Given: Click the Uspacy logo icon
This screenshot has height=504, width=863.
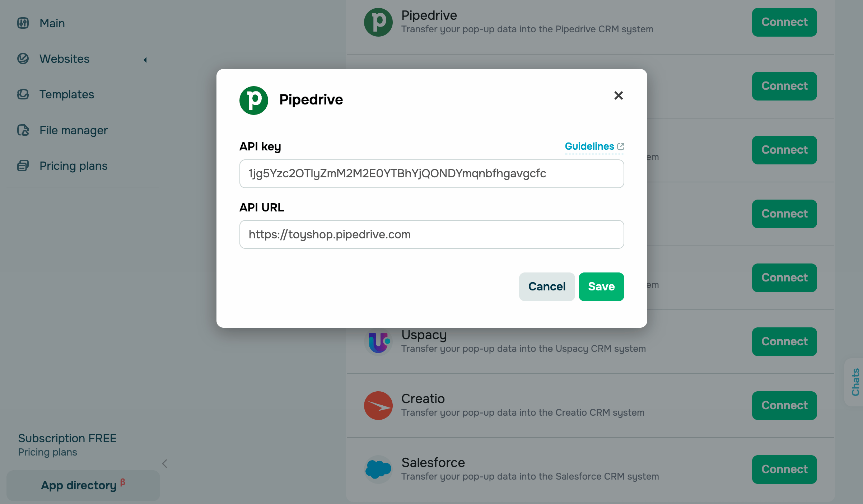Looking at the screenshot, I should click(378, 342).
